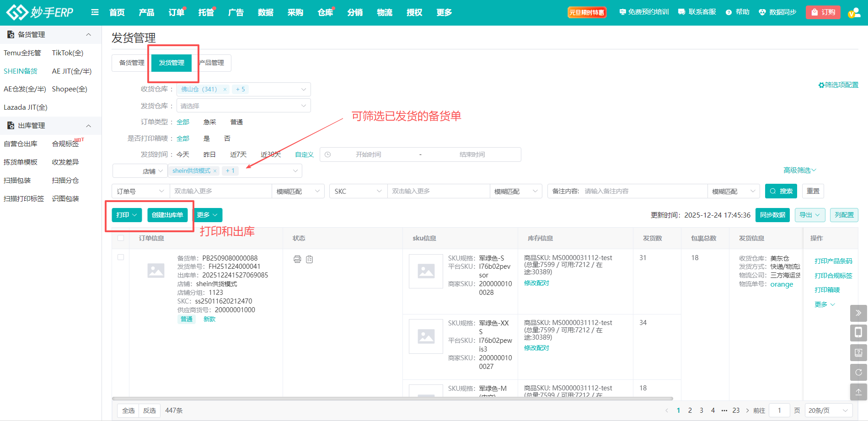The width and height of the screenshot is (868, 421).
Task: Check the box for order PB2509080000088
Action: 121,257
